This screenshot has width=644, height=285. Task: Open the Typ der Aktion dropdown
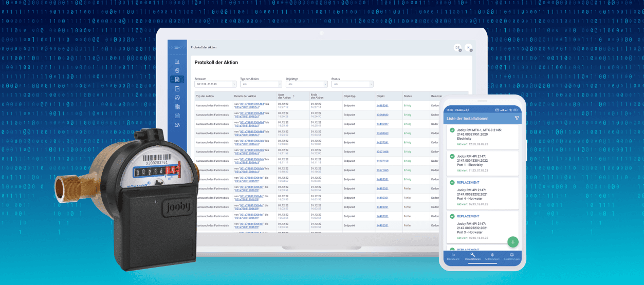(x=261, y=84)
